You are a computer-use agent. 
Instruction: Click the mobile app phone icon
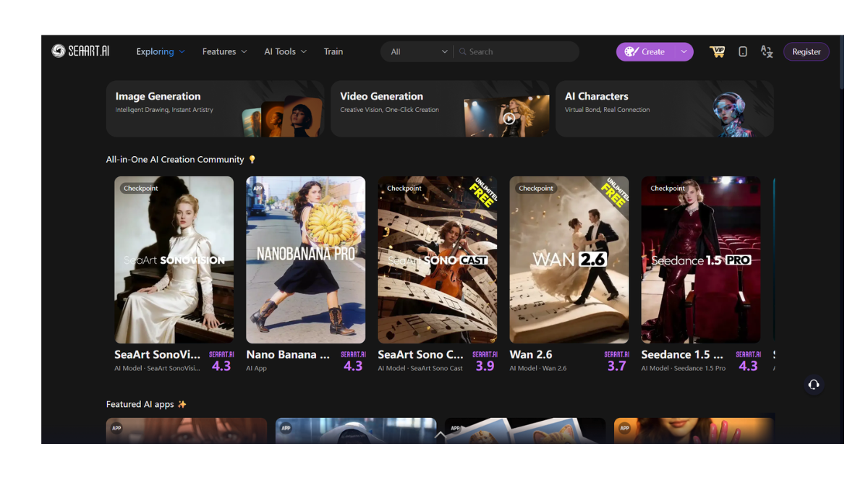pos(743,51)
